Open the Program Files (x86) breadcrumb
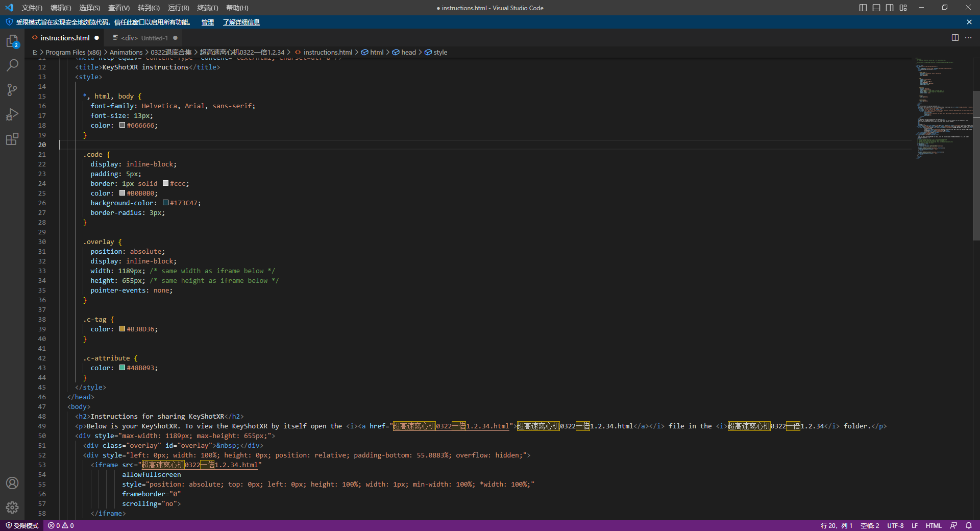The height and width of the screenshot is (531, 980). pos(73,52)
